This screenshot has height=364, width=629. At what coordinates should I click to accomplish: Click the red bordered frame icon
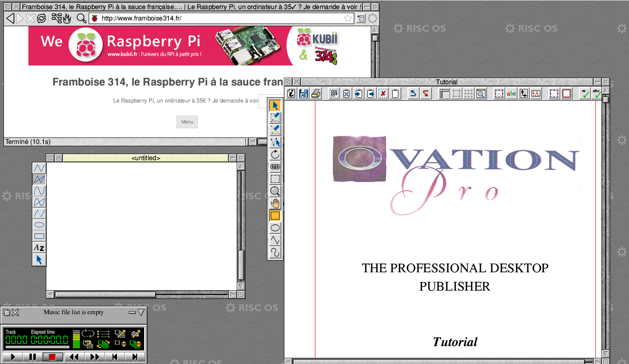click(567, 93)
